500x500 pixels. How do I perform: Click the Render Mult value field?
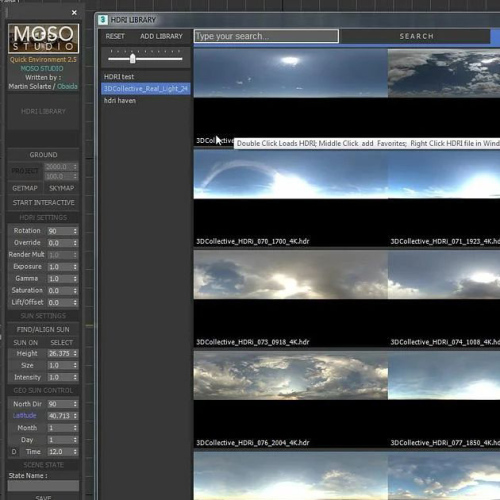pyautogui.click(x=59, y=255)
